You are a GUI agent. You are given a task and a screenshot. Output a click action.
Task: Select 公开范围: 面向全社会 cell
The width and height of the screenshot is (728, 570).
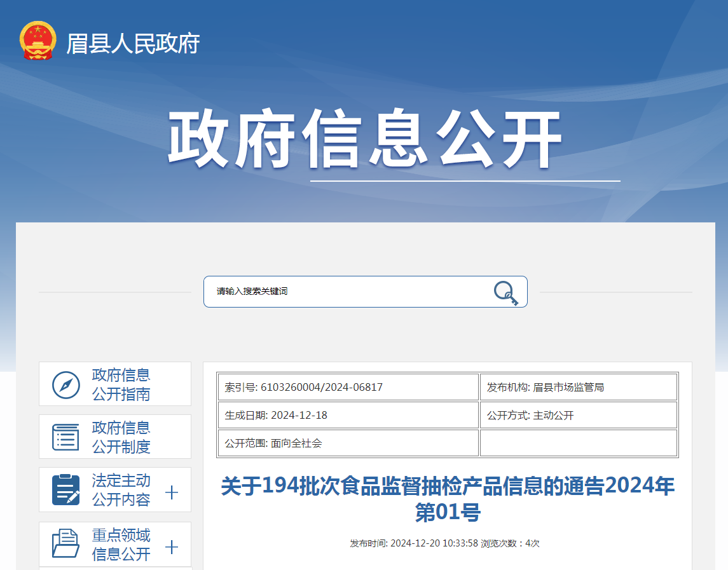[348, 443]
